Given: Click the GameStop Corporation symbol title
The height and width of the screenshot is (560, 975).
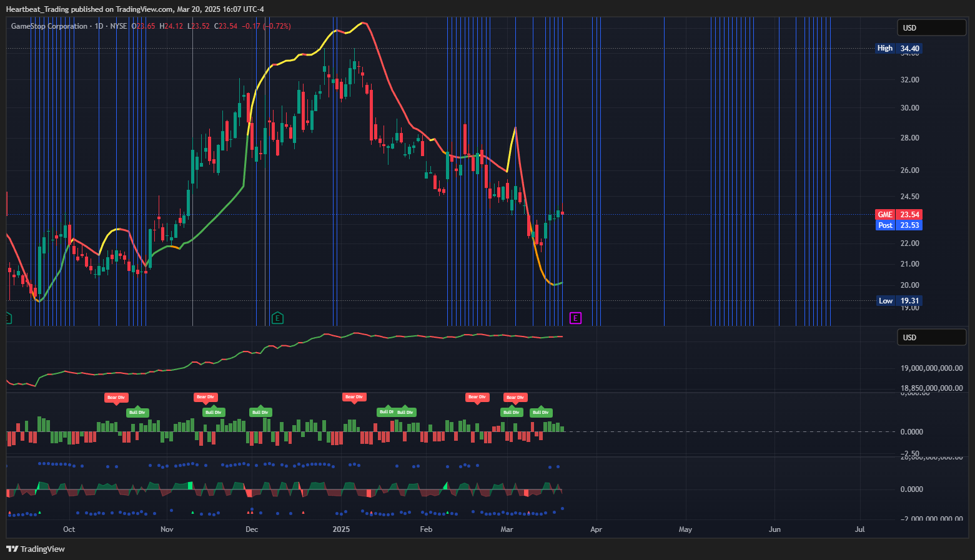Looking at the screenshot, I should (x=49, y=26).
